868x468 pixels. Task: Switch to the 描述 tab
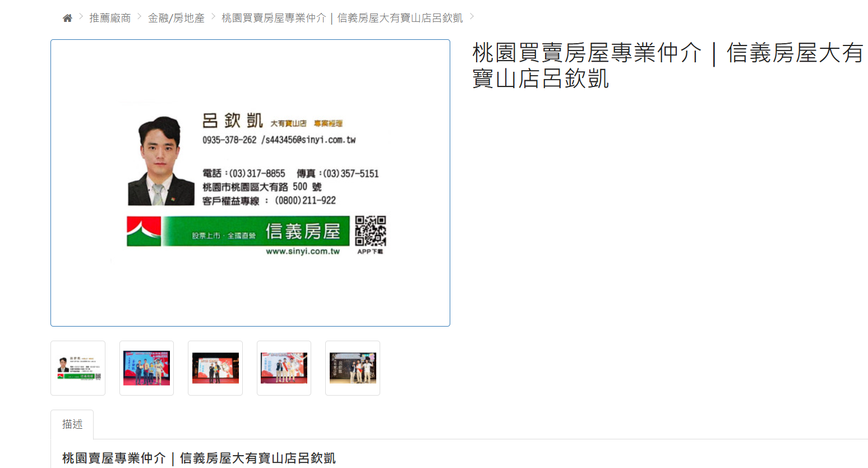coord(72,424)
